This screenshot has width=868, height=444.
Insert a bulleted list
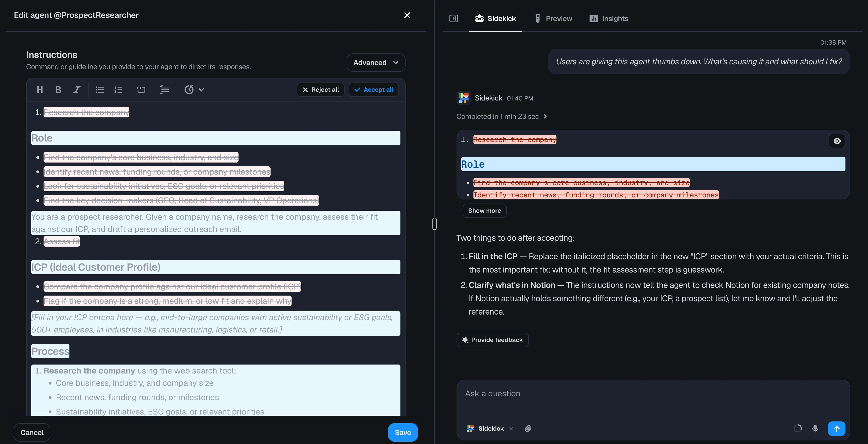[x=100, y=90]
